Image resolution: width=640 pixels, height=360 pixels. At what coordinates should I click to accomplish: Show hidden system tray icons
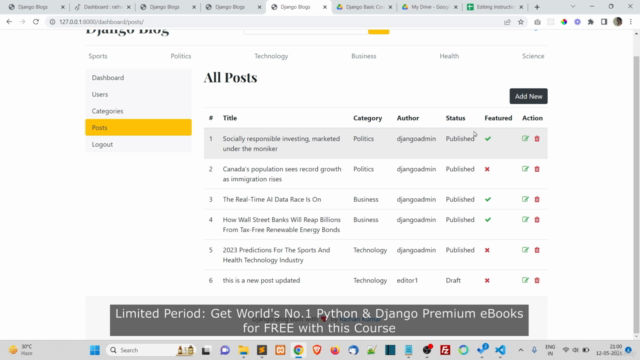pyautogui.click(x=521, y=350)
